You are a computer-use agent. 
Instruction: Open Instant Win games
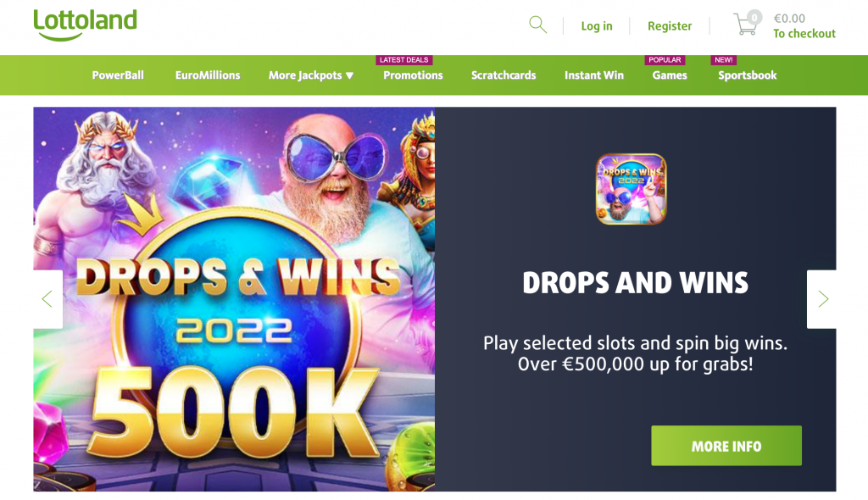[x=594, y=75]
